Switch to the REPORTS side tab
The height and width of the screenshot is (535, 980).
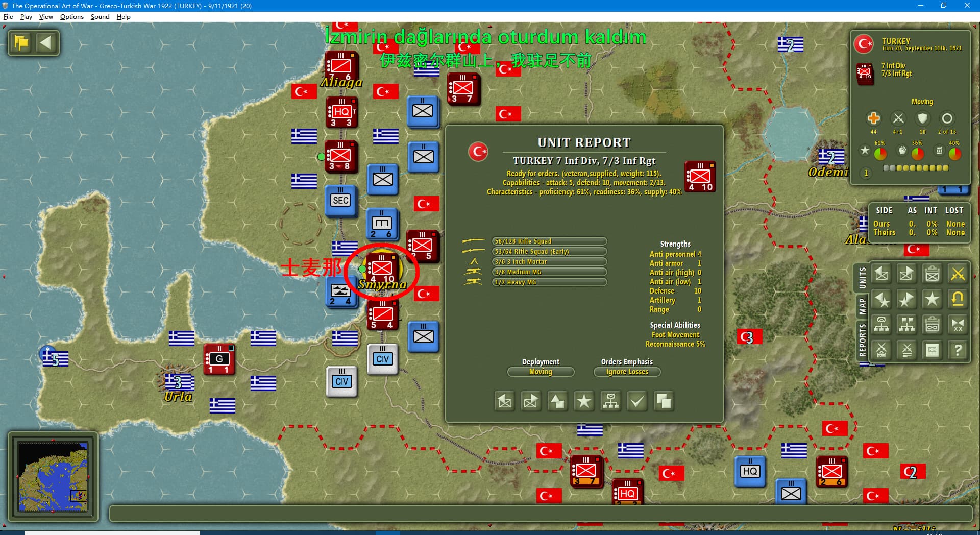(862, 339)
